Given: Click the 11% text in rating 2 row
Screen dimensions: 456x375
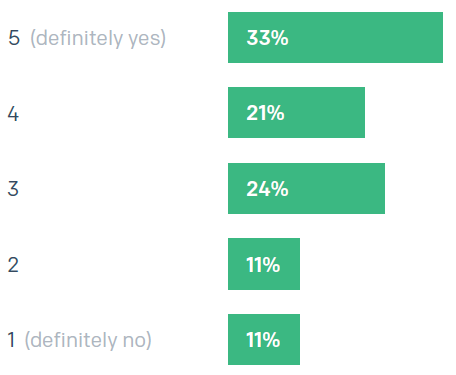Looking at the screenshot, I should (263, 265).
